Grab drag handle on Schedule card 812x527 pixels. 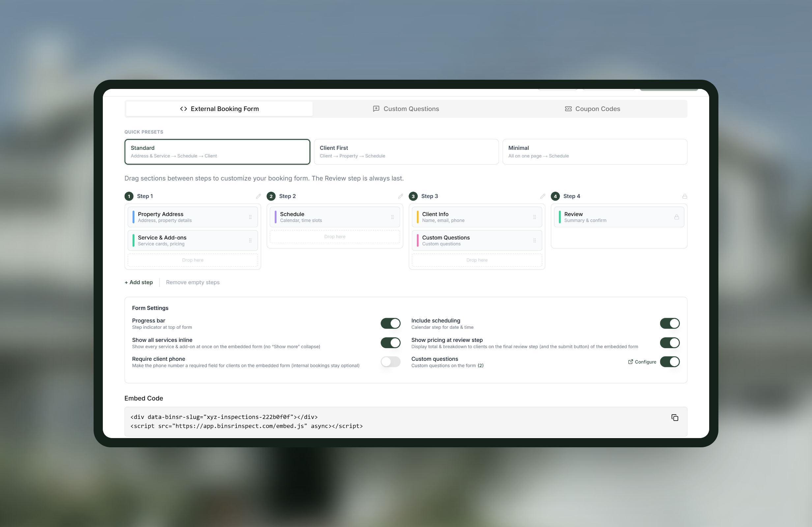pyautogui.click(x=392, y=217)
